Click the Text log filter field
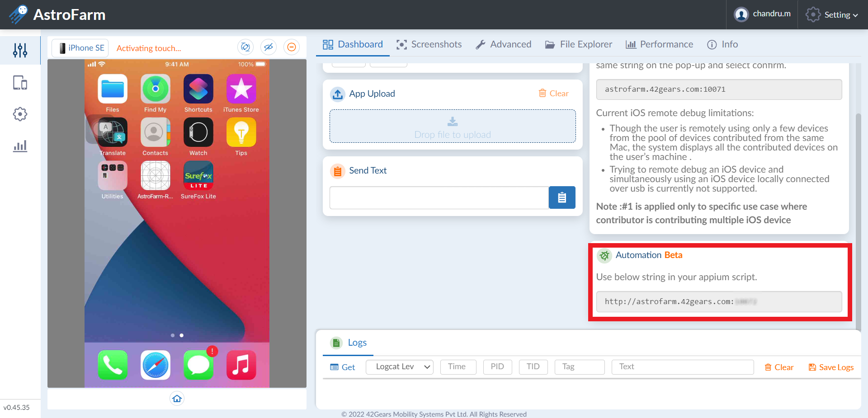Screen dimensions: 868x418 683,367
